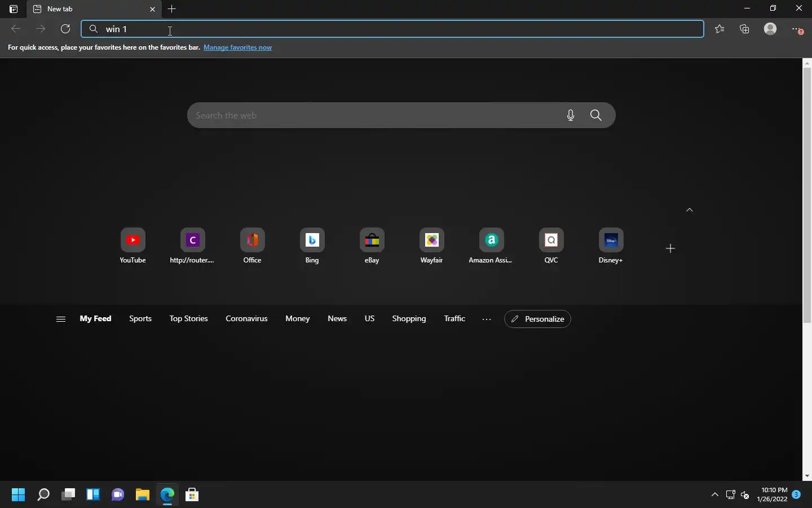This screenshot has height=508, width=812.
Task: Switch to the US tab
Action: click(x=369, y=318)
